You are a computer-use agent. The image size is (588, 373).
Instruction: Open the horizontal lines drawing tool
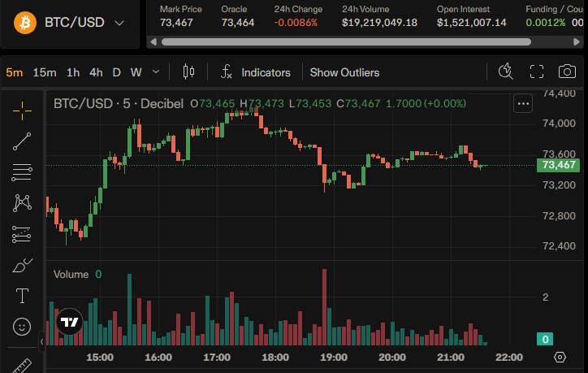(x=22, y=172)
